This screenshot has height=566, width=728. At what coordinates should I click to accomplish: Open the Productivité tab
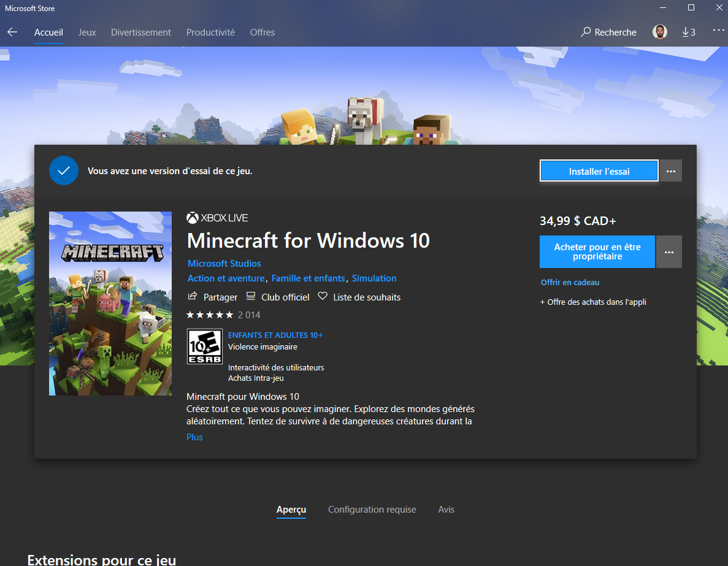[x=210, y=33]
